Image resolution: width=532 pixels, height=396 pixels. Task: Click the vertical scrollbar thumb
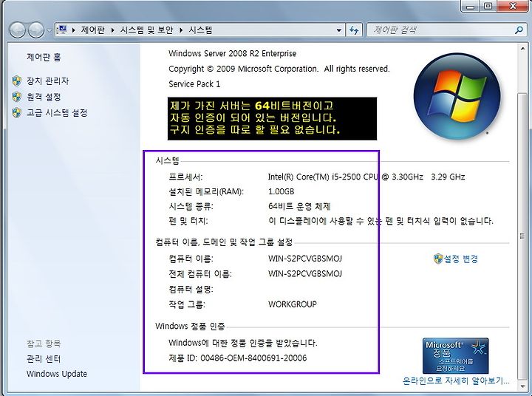pyautogui.click(x=522, y=235)
